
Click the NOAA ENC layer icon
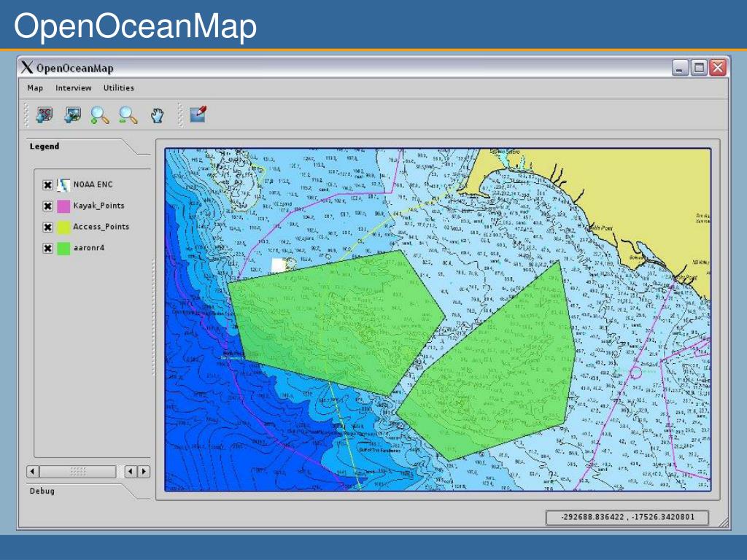point(63,184)
